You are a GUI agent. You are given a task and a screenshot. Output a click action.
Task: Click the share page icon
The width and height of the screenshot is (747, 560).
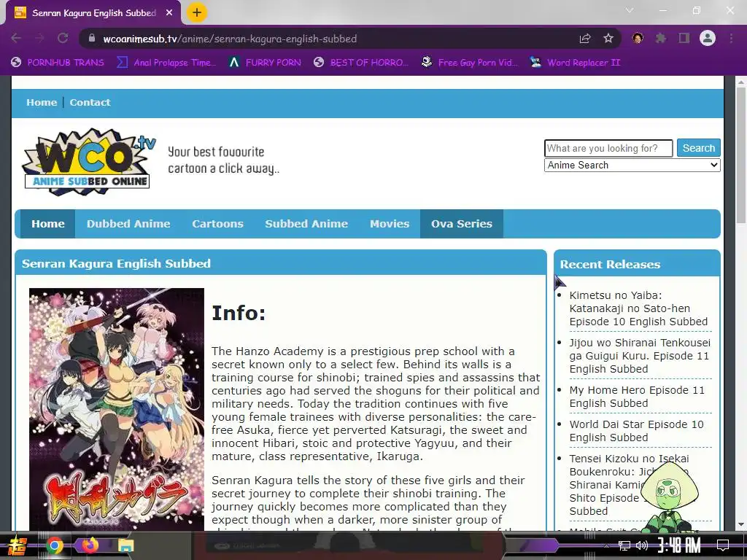pos(585,39)
